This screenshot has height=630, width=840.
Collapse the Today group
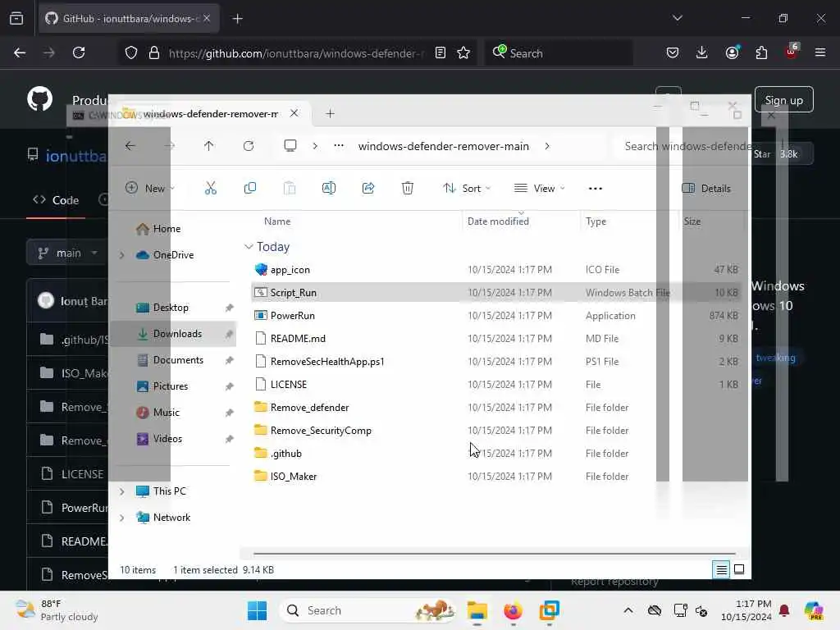(249, 246)
